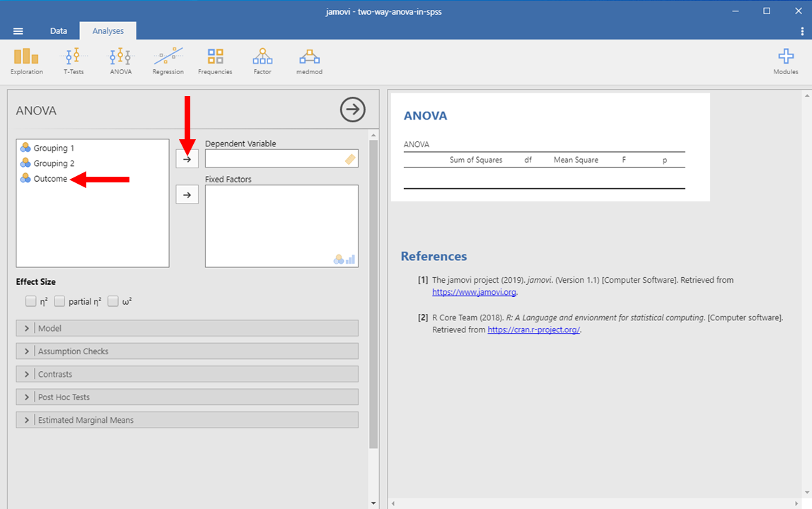Select the Outcome variable in the list

click(50, 179)
